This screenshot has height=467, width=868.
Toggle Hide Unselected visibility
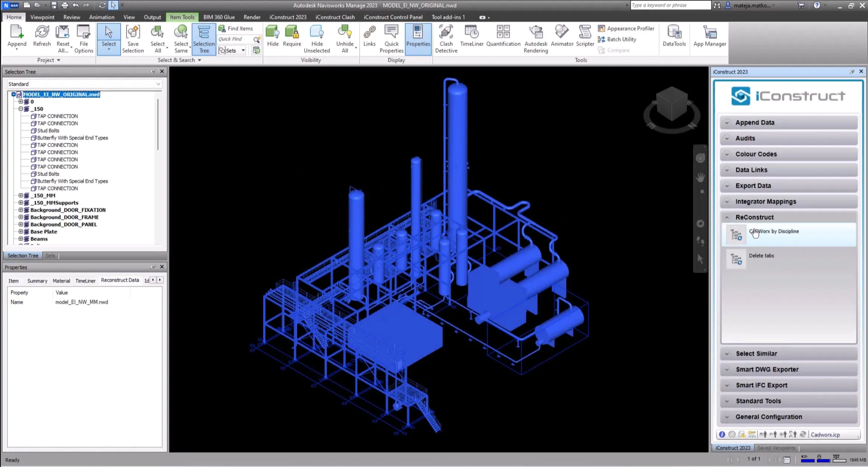tap(316, 37)
